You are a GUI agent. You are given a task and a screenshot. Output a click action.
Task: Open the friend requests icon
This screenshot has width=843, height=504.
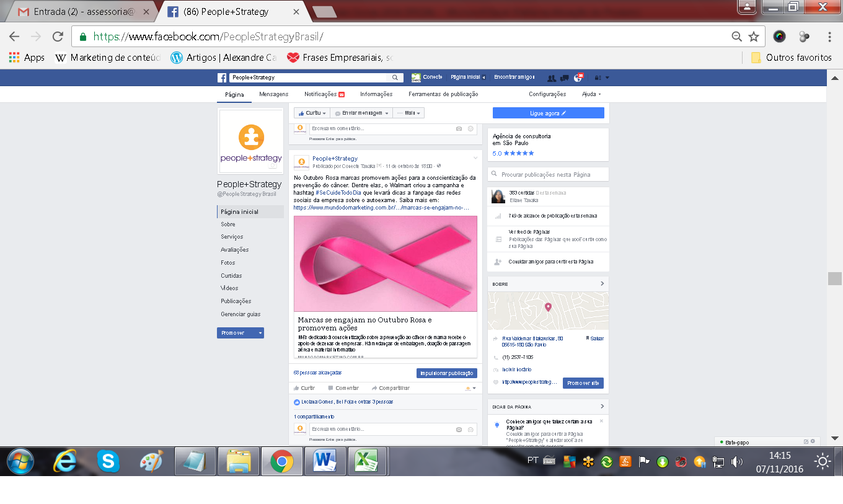click(552, 78)
